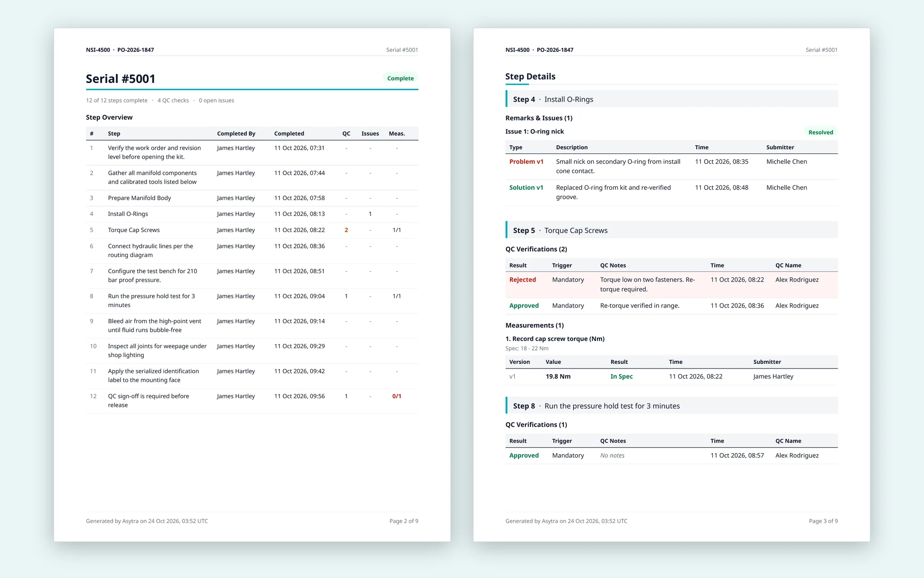Image resolution: width=924 pixels, height=578 pixels.
Task: Click the green Resolved badge
Action: [x=821, y=132]
